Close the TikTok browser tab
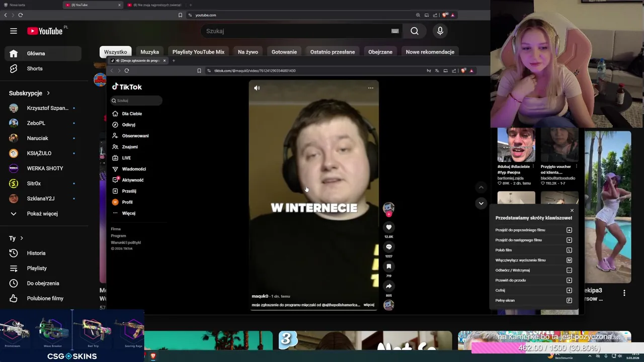 point(164,61)
